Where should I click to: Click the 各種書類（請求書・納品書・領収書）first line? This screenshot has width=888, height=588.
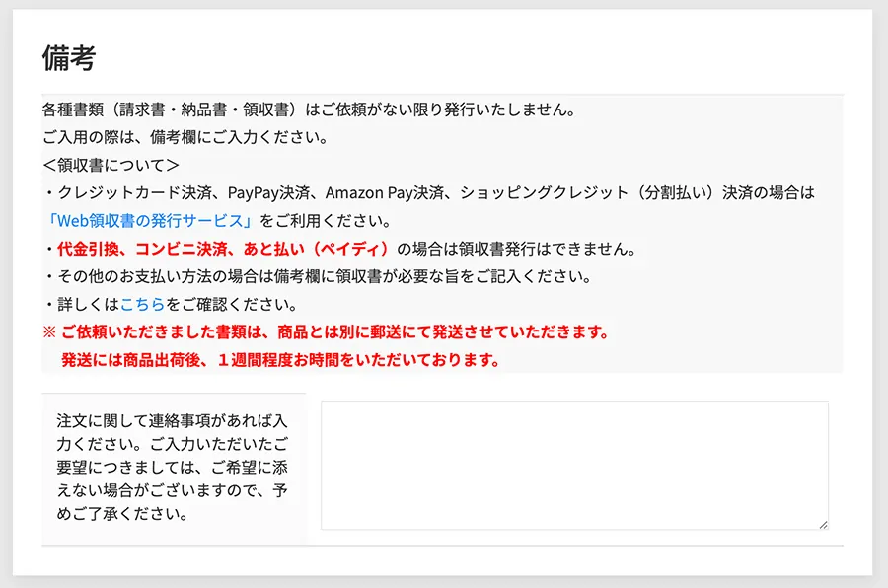click(309, 110)
